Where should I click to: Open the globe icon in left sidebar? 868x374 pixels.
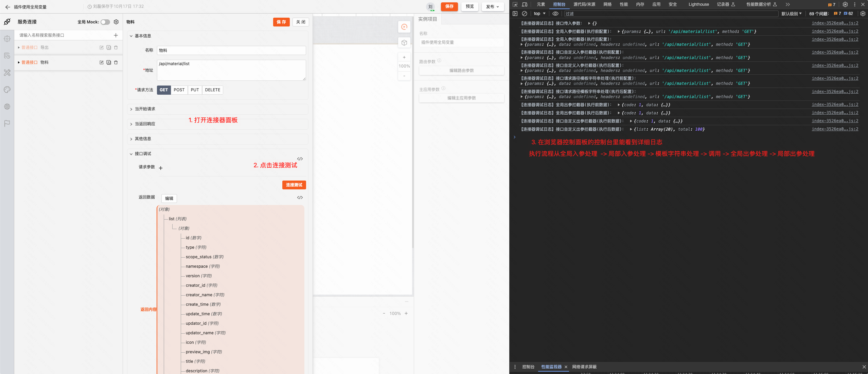coord(7,107)
